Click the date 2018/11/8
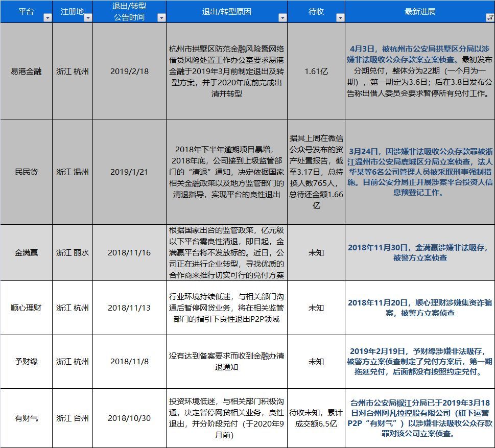495x448 pixels. 129,362
